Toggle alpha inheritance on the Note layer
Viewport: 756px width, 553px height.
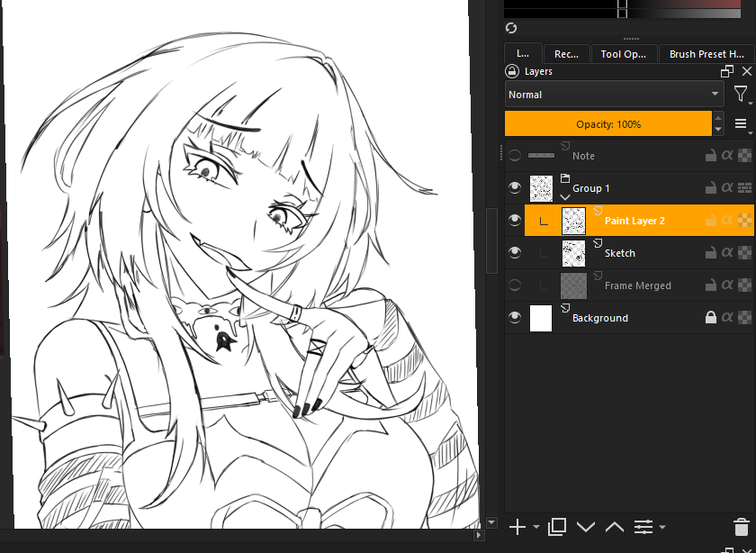(x=744, y=156)
